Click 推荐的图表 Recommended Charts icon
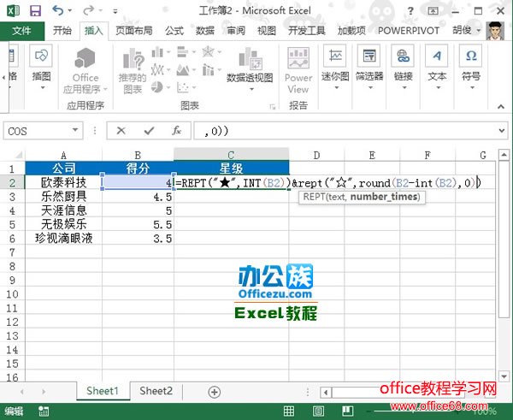Image resolution: width=513 pixels, height=420 pixels. pos(133,70)
